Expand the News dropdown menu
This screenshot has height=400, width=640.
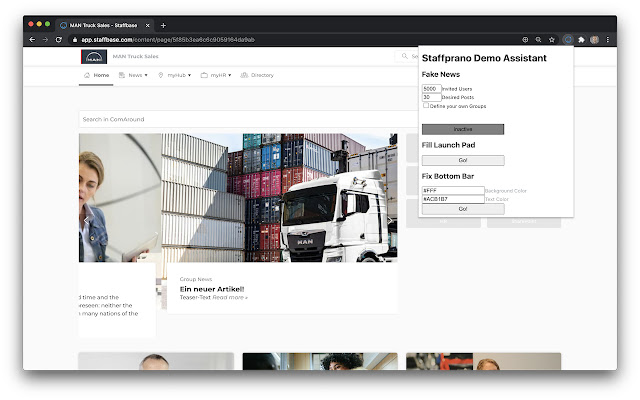click(x=133, y=75)
